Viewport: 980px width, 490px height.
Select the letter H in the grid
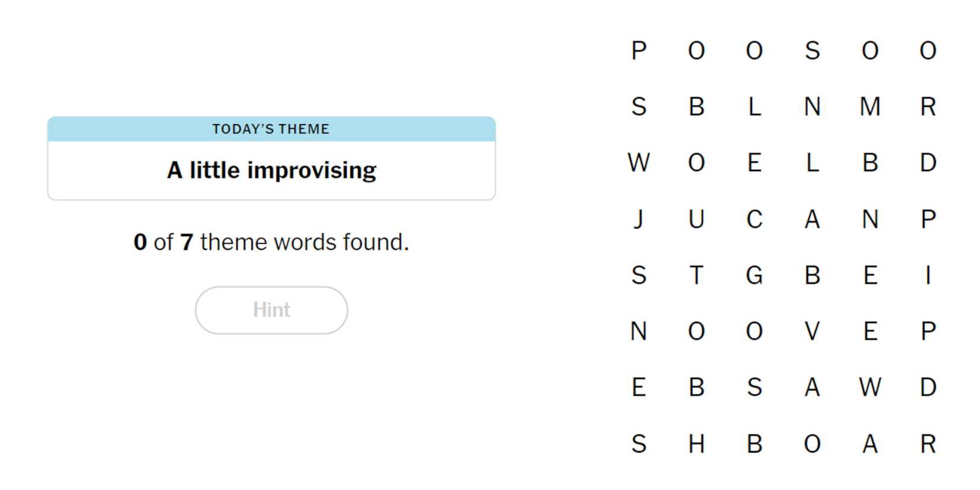696,444
